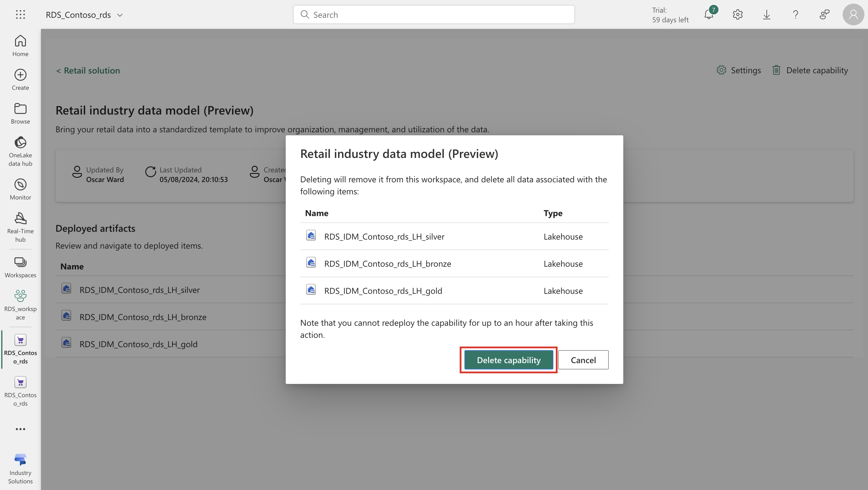Click the RDS_IDM_Contoso_rds_LH_silver lakehouse icon in dialog

pyautogui.click(x=311, y=235)
